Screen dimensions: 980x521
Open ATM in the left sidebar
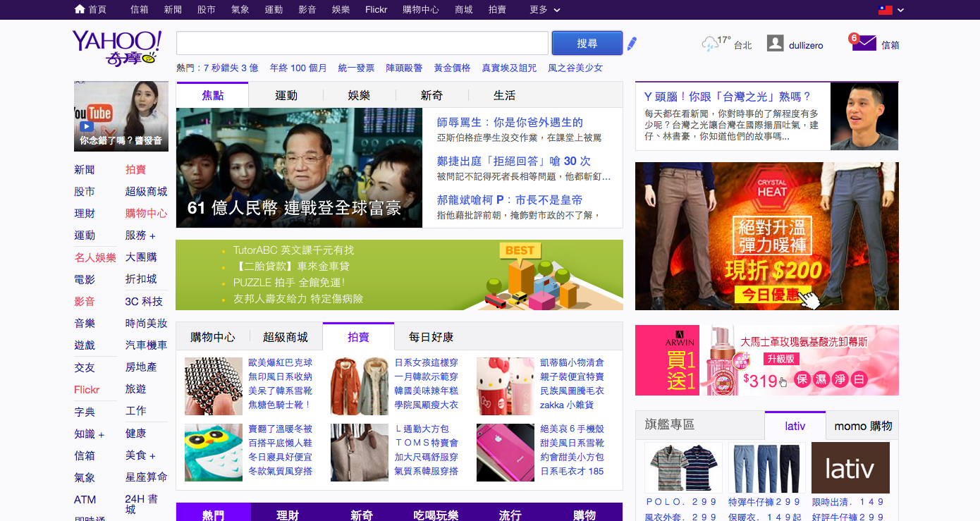(85, 500)
